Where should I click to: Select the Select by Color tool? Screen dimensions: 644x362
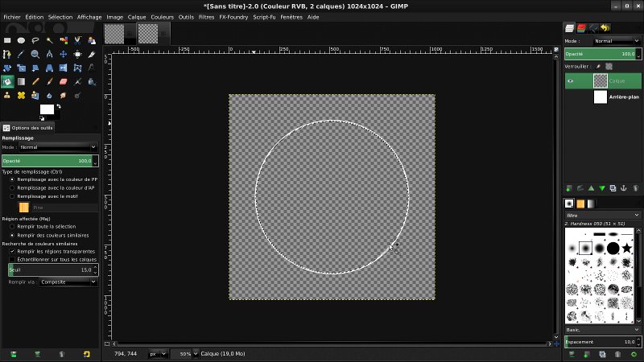[x=64, y=40]
